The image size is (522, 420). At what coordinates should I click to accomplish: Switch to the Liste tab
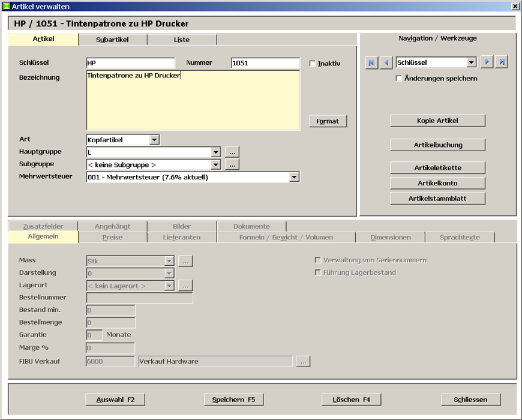coord(181,40)
